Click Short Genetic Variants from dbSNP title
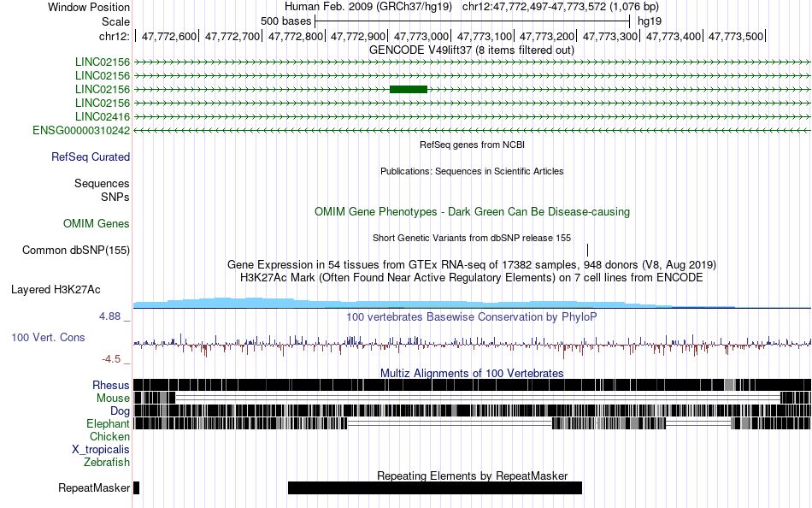This screenshot has height=508, width=812. pyautogui.click(x=472, y=238)
